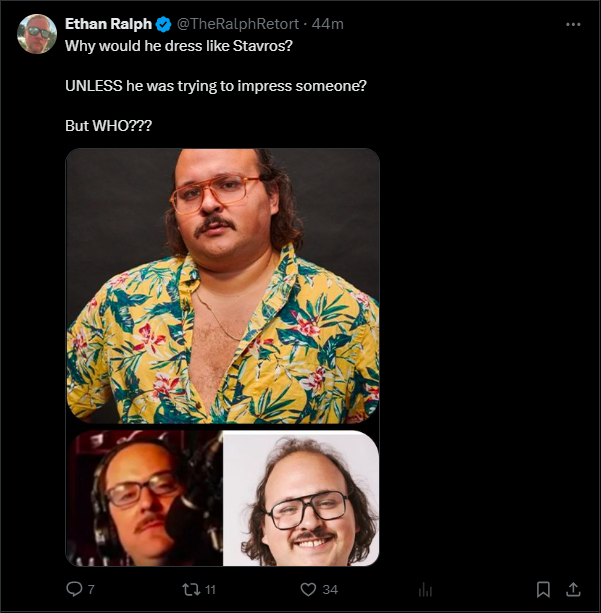Click the blue verified badge
This screenshot has width=601, height=613.
point(164,23)
